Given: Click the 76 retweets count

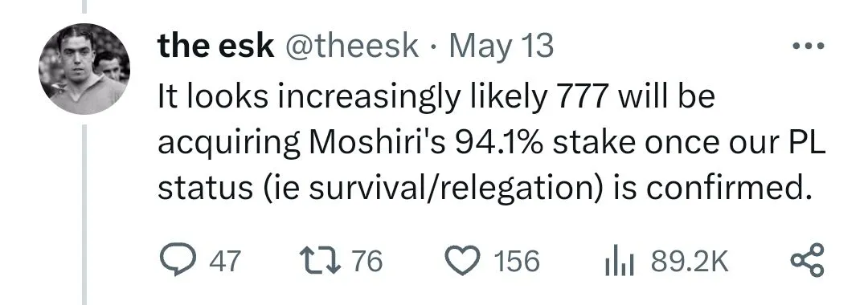Looking at the screenshot, I should (367, 261).
